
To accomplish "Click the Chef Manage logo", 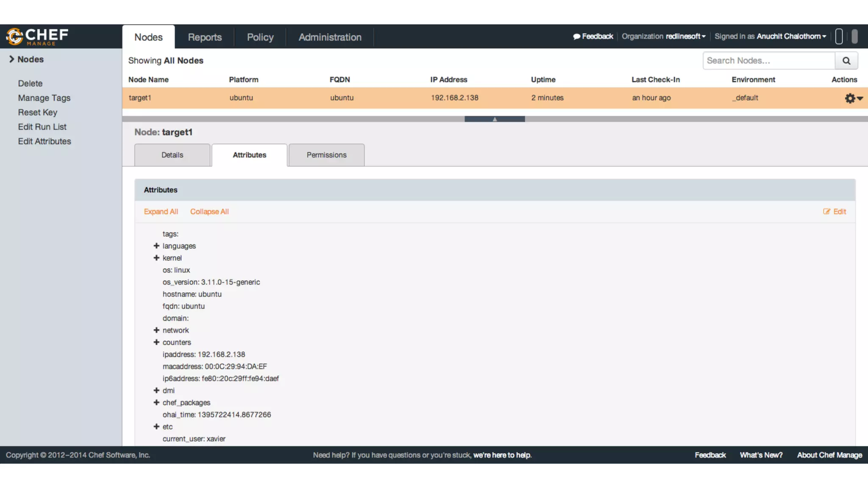I will coord(37,36).
